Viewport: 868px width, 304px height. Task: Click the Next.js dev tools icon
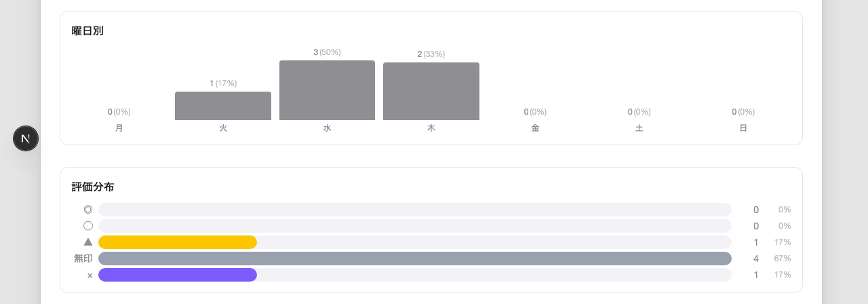26,138
